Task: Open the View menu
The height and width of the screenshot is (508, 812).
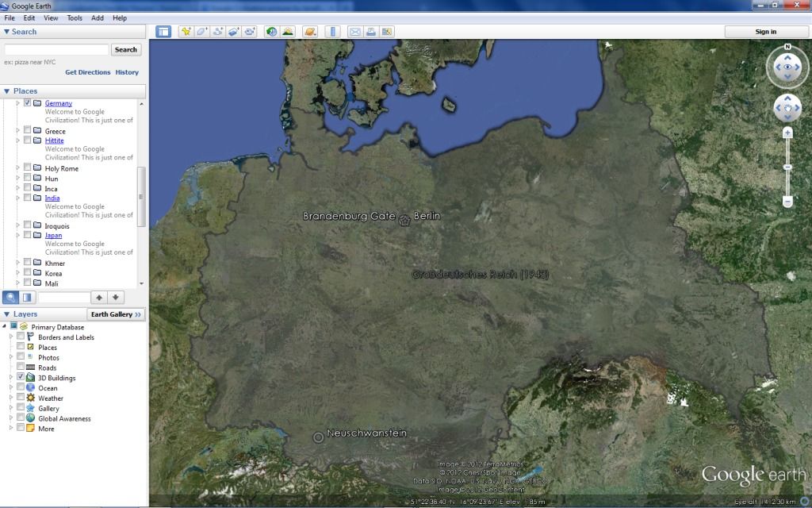Action: pos(51,17)
